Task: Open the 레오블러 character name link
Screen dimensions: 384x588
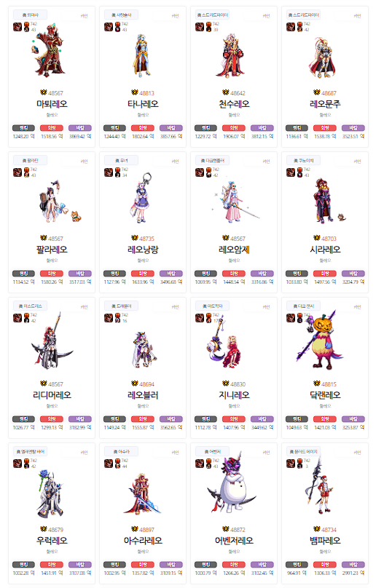Action: coord(143,395)
